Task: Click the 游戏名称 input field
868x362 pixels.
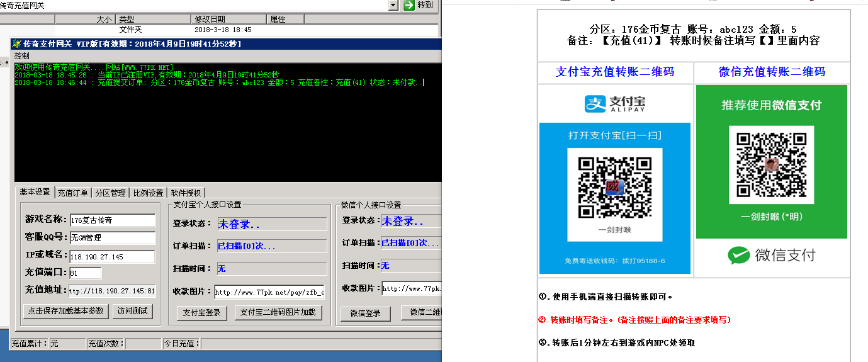Action: [x=112, y=220]
